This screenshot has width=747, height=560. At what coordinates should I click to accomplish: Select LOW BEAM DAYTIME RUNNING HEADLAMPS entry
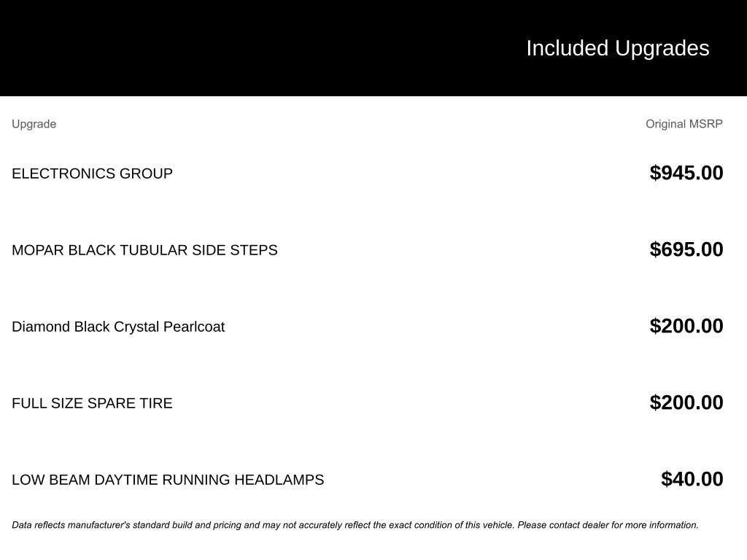point(168,480)
